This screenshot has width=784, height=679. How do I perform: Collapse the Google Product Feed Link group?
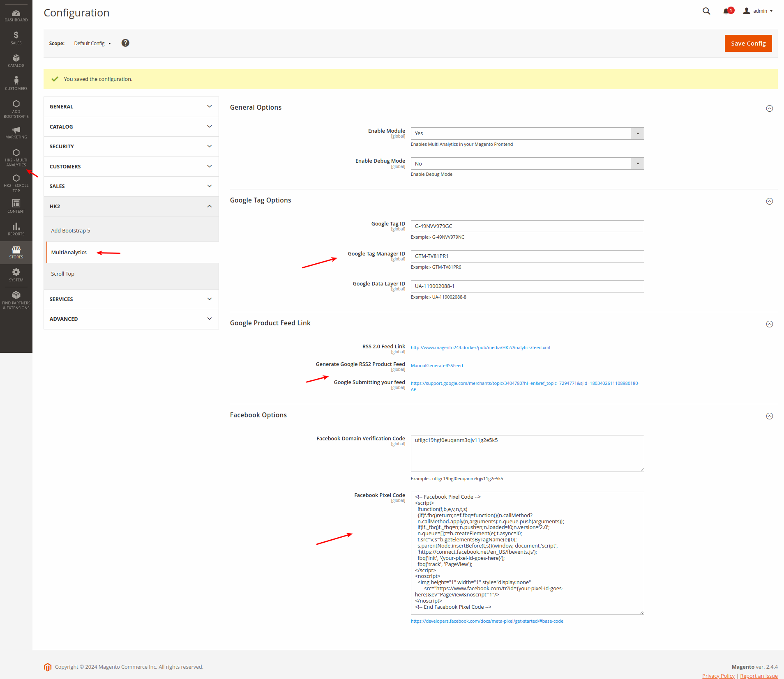click(770, 324)
